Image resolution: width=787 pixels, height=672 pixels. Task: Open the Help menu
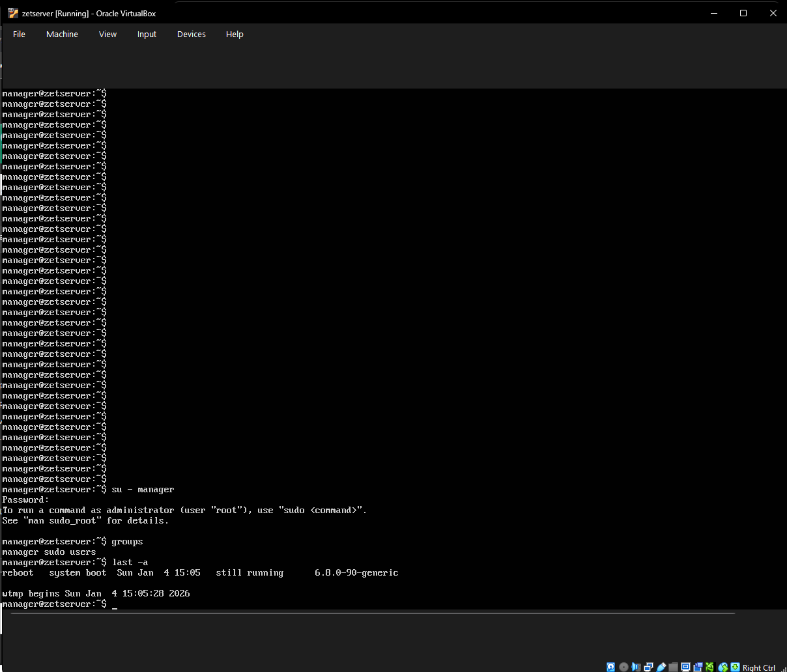click(x=235, y=34)
